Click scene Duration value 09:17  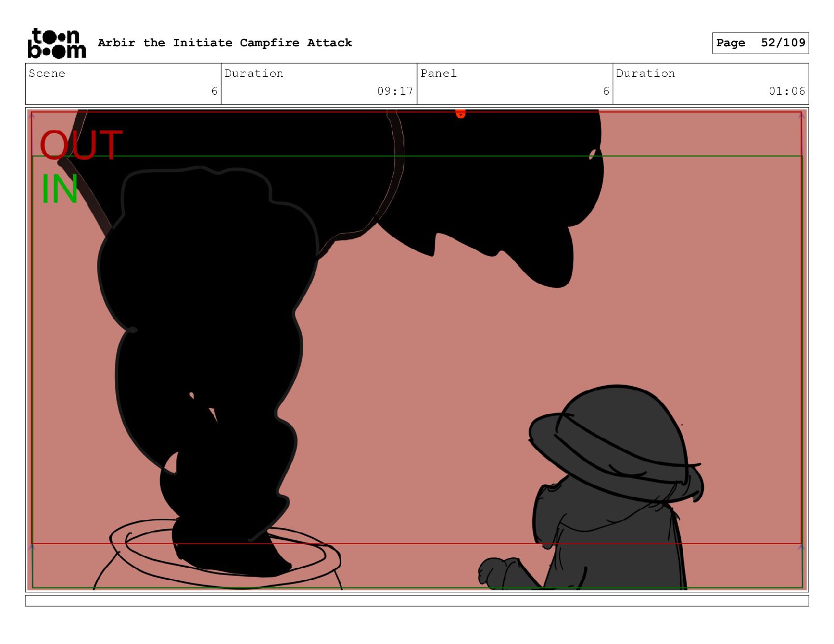pos(395,91)
